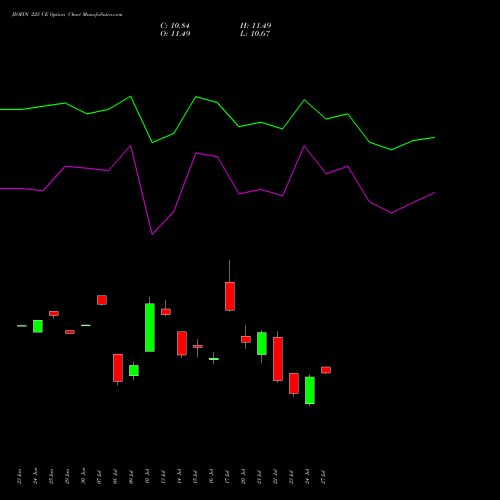The width and height of the screenshot is (500, 500).
Task: Click the high value H: 11.49
Action: point(256,26)
